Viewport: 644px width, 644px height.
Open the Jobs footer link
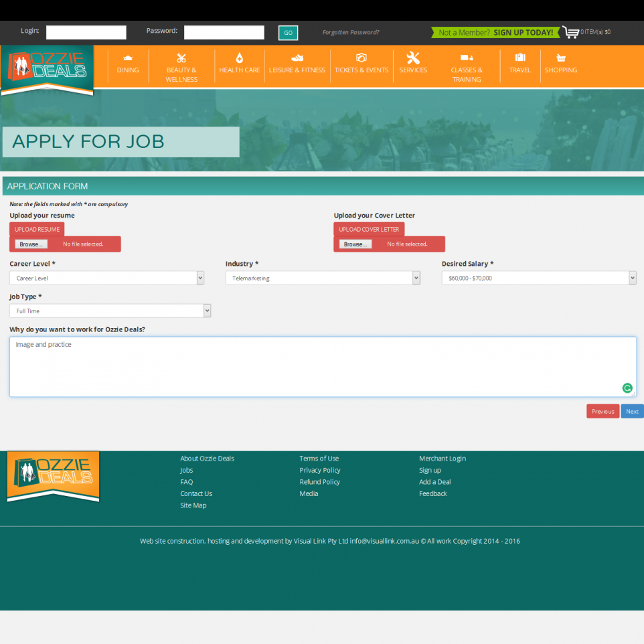[187, 470]
